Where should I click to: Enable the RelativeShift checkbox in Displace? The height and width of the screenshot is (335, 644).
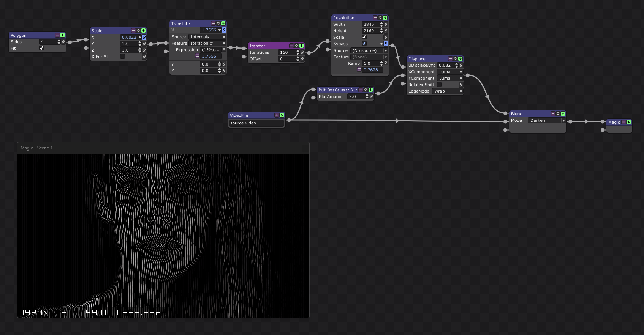[439, 85]
